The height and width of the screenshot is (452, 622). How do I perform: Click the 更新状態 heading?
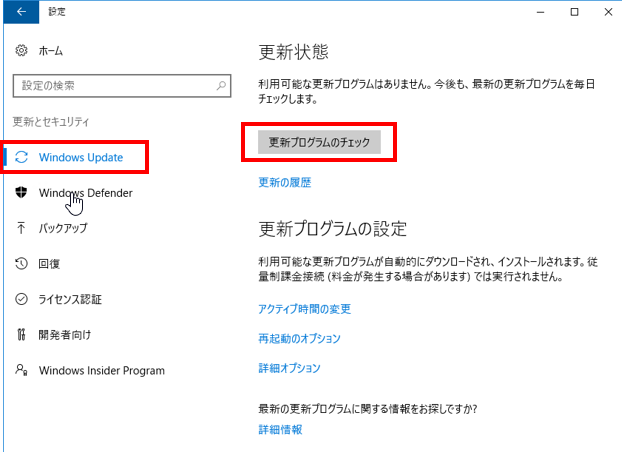click(x=294, y=52)
